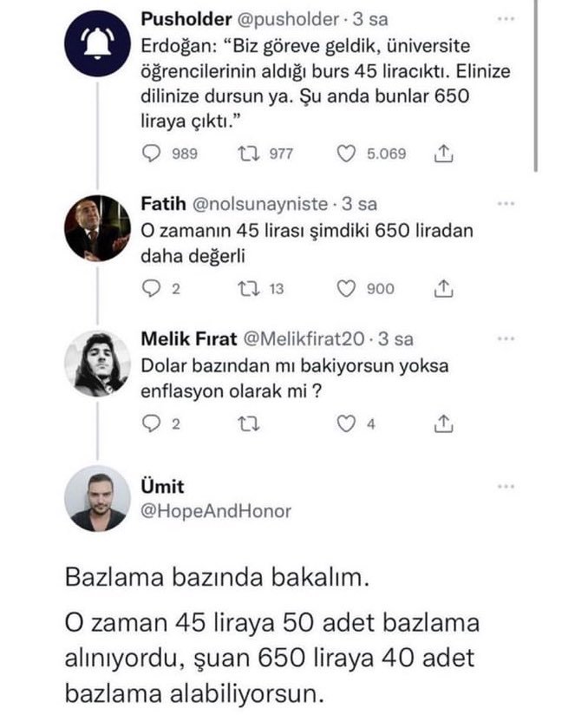Reply to Fatih's tweet
This screenshot has height=715, width=588.
152,289
